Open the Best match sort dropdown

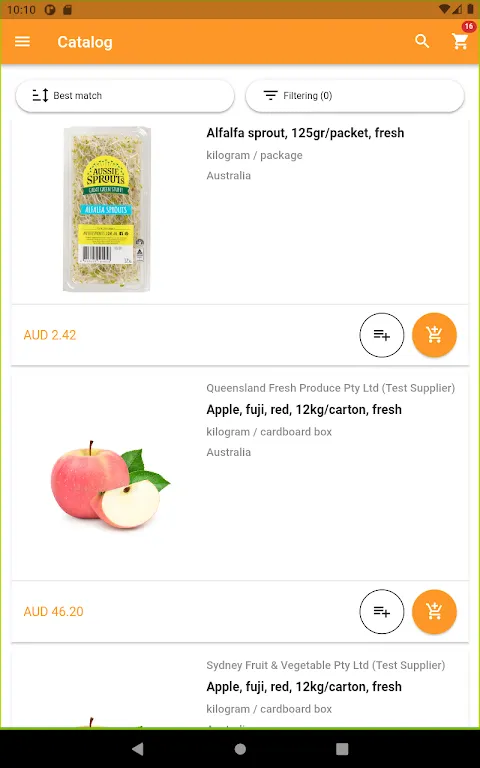click(x=125, y=96)
